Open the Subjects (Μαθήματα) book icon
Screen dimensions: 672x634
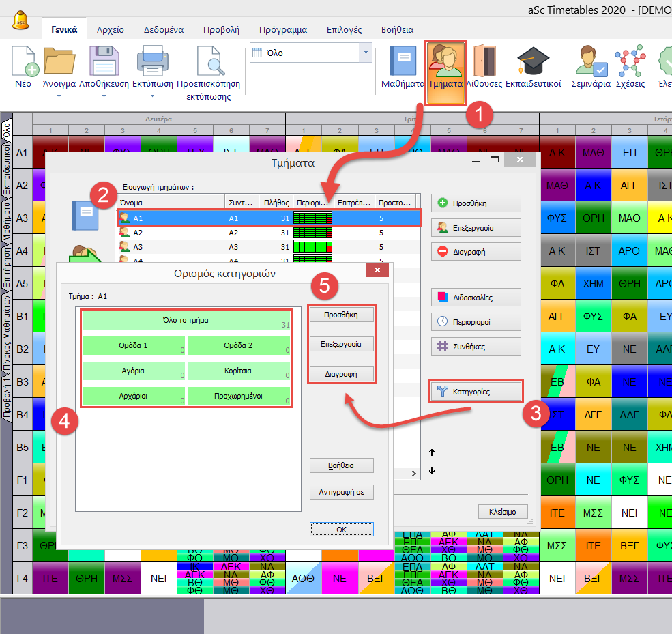403,62
